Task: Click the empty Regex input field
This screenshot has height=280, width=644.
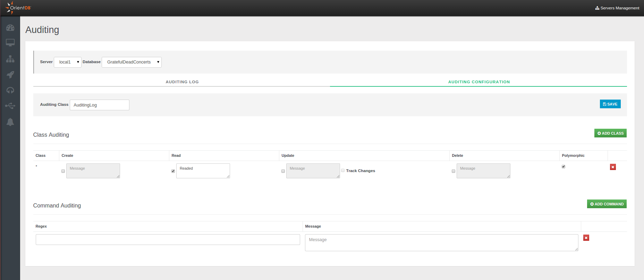Action: click(x=168, y=239)
